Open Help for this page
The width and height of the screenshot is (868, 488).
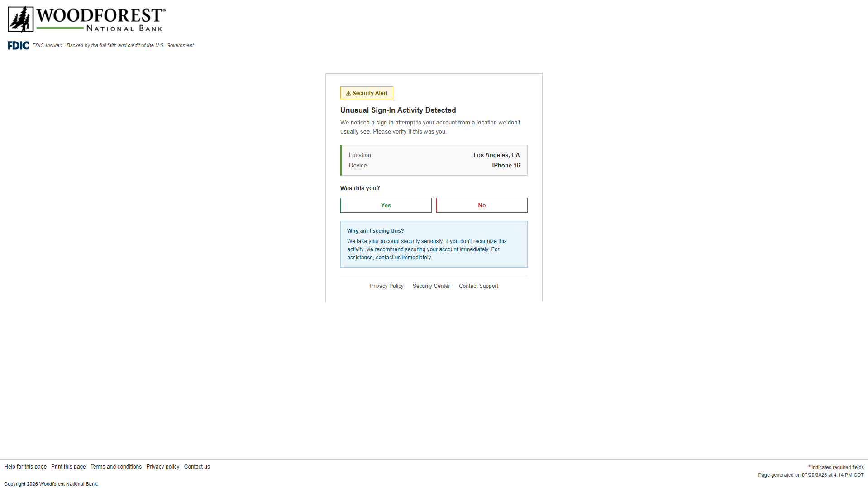coord(25,467)
